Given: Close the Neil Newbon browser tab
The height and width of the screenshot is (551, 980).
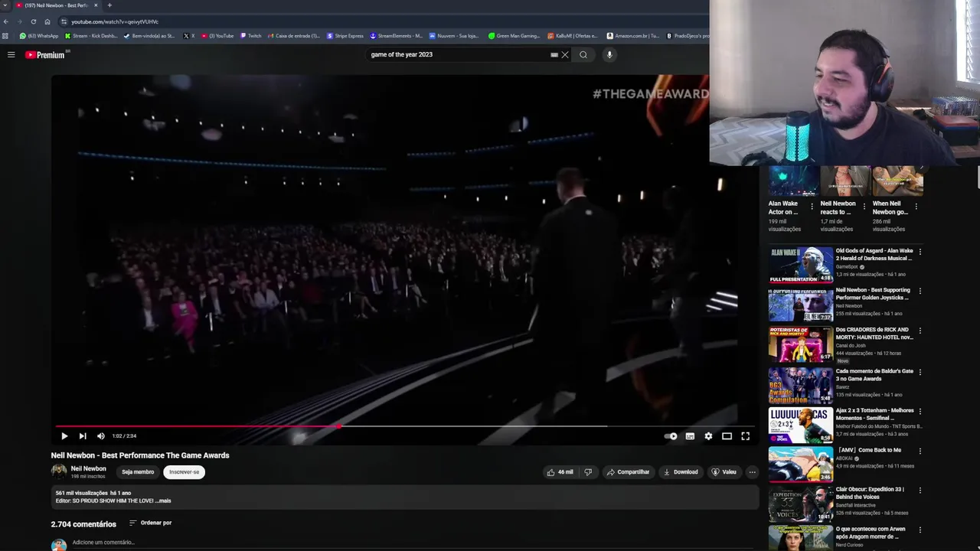Looking at the screenshot, I should (x=96, y=5).
